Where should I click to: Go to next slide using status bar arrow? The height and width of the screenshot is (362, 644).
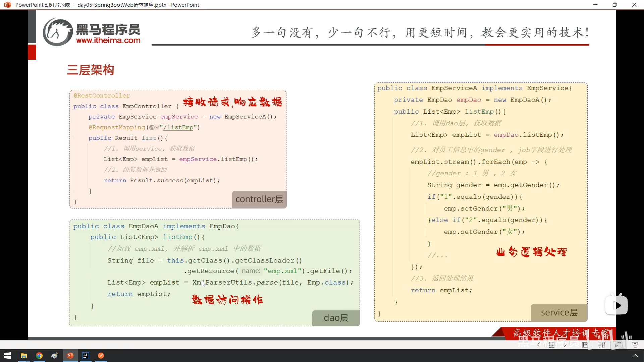tap(565, 345)
